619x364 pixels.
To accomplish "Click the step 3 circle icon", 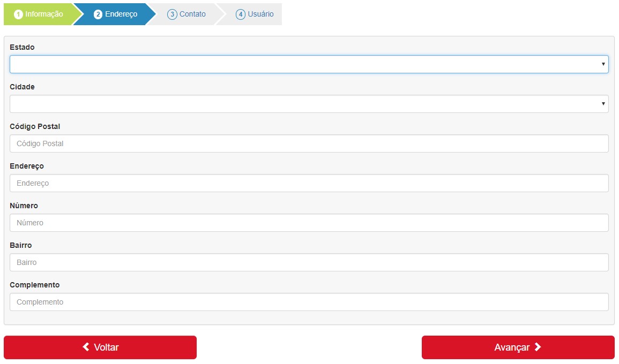I will [x=172, y=14].
